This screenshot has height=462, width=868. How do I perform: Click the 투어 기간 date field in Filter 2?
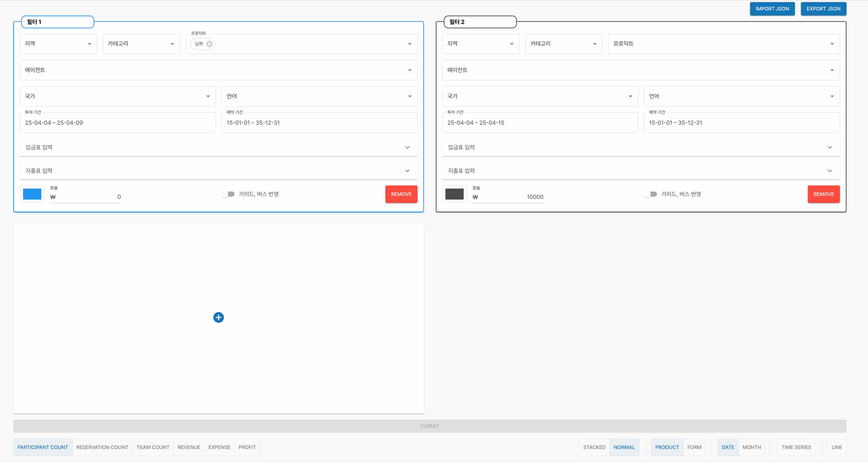tap(539, 123)
